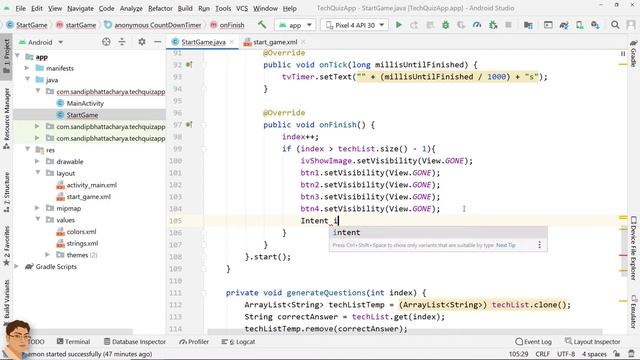Hide the Project panel with minus icon

pos(158,42)
